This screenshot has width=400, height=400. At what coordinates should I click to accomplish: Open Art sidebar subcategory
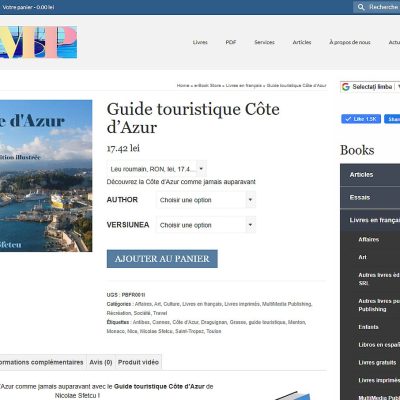coord(362,257)
